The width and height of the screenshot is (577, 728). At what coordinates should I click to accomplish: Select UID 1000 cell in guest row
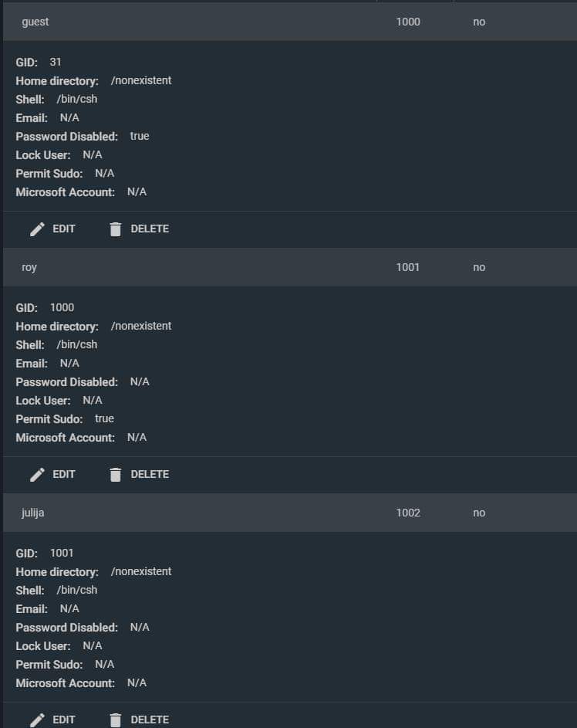point(408,22)
